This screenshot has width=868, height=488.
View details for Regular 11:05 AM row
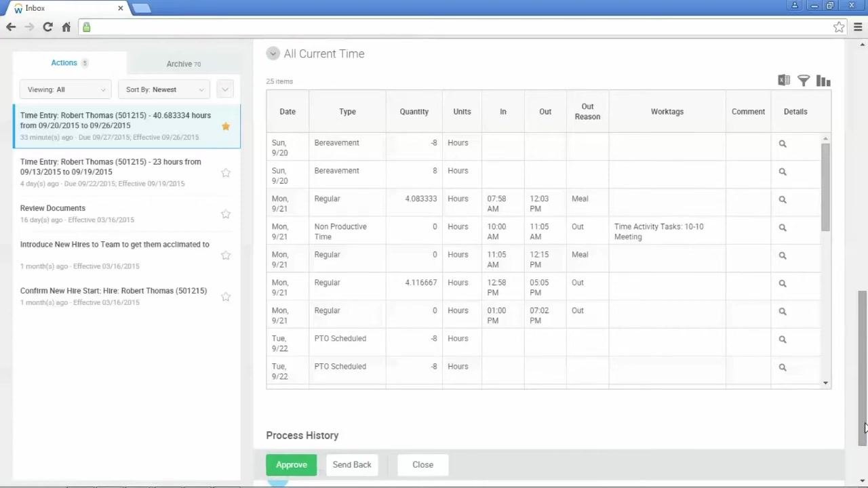coord(783,256)
